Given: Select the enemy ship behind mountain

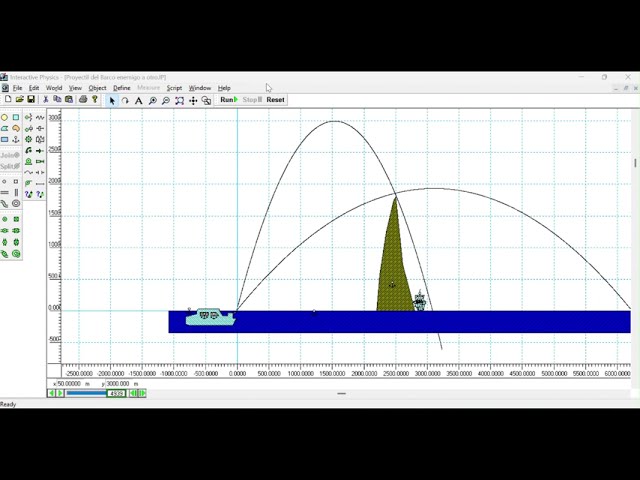Looking at the screenshot, I should coord(420,301).
